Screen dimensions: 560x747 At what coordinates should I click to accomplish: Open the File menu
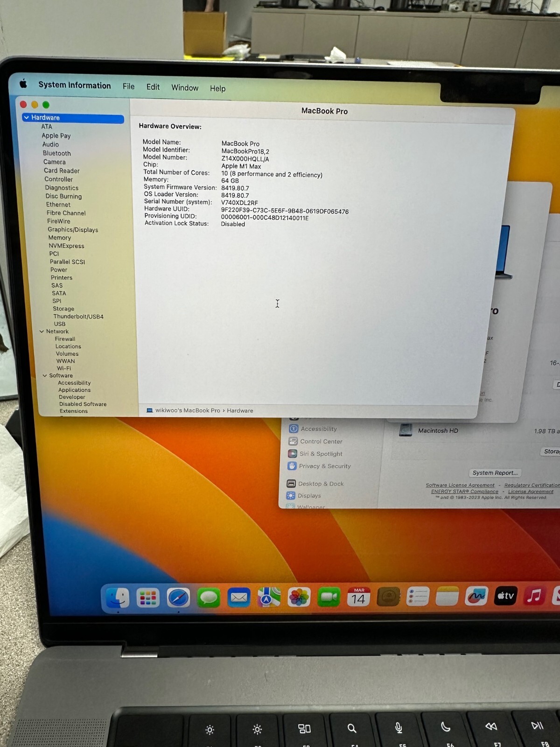(x=129, y=86)
